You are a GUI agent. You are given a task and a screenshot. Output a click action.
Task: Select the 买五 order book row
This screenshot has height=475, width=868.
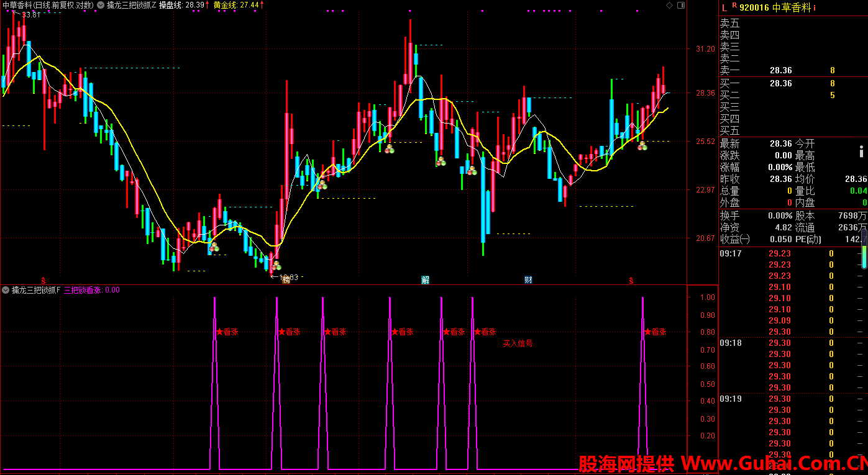[x=793, y=131]
